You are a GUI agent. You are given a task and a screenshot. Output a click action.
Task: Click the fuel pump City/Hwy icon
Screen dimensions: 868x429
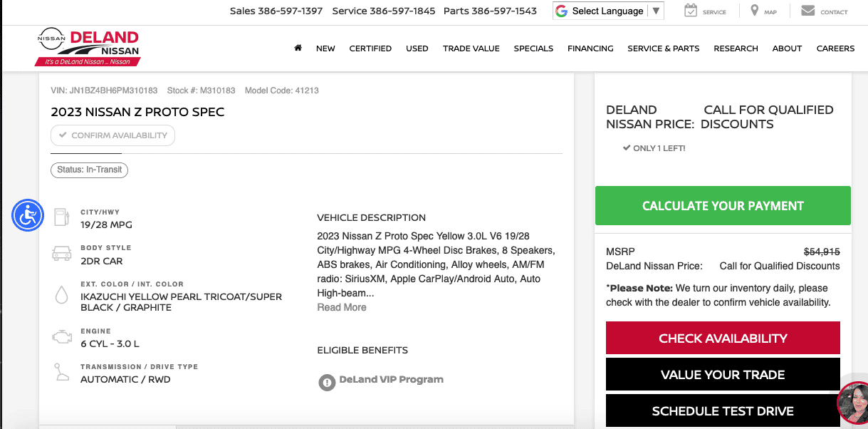click(x=62, y=218)
